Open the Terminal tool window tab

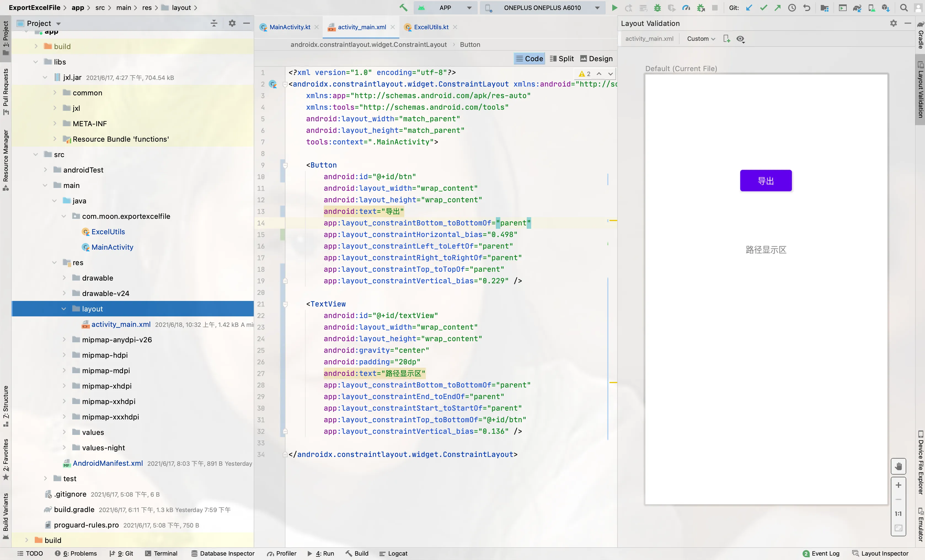pos(161,553)
